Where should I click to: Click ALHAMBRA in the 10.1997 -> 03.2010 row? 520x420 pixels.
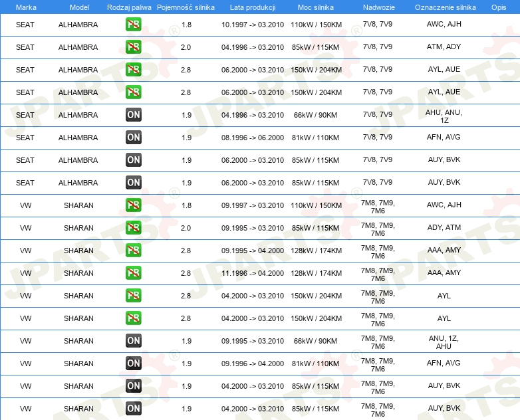click(x=78, y=25)
